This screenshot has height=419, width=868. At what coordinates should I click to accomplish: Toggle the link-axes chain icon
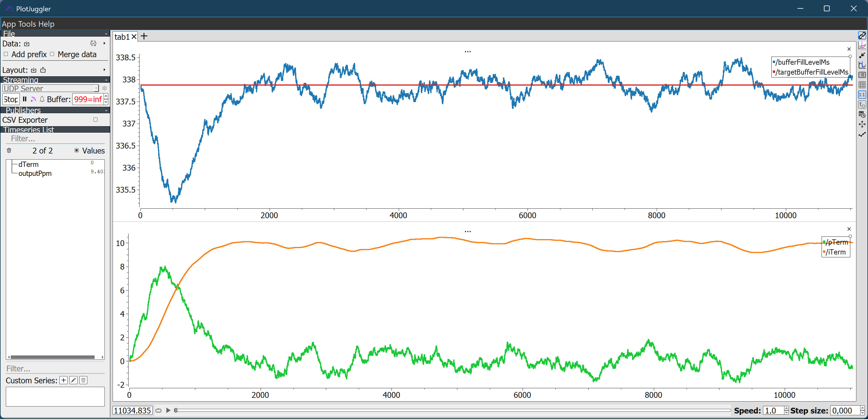point(862,35)
